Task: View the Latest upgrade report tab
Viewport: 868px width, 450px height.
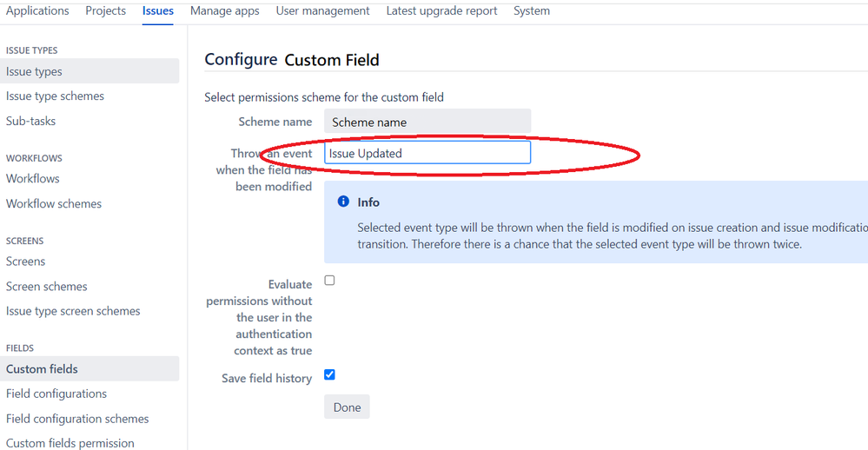Action: pyautogui.click(x=441, y=11)
